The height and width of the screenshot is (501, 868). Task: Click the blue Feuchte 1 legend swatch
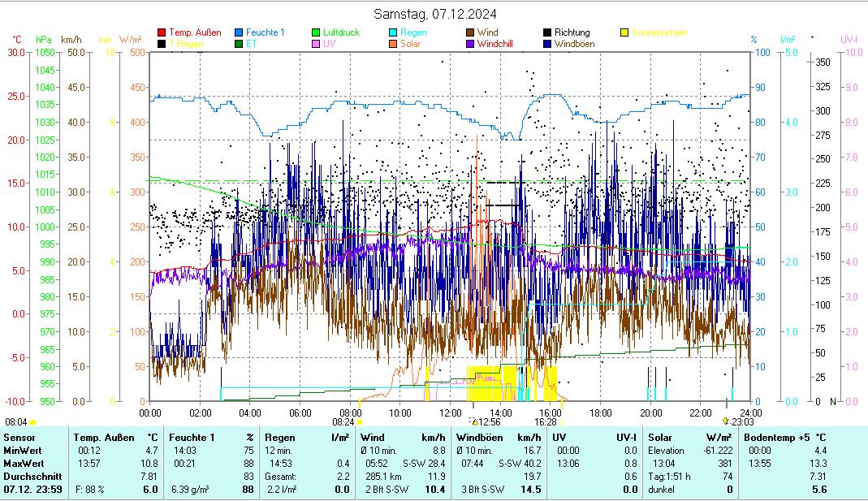click(x=239, y=32)
